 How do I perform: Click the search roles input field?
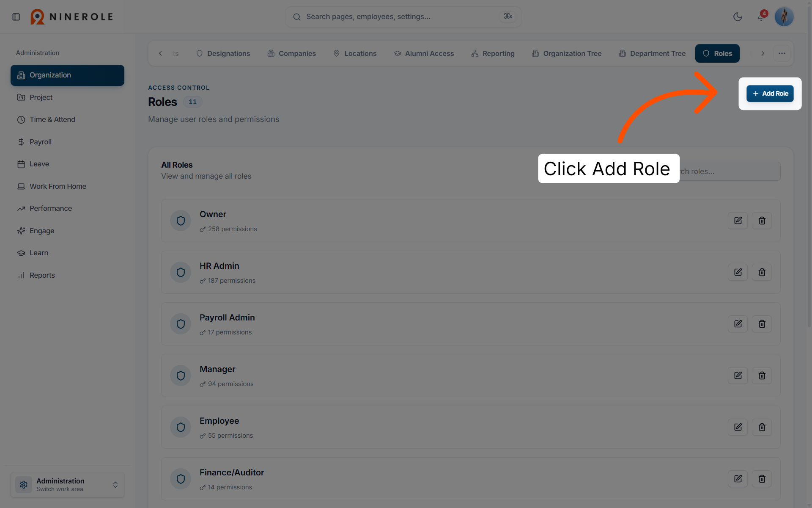722,171
